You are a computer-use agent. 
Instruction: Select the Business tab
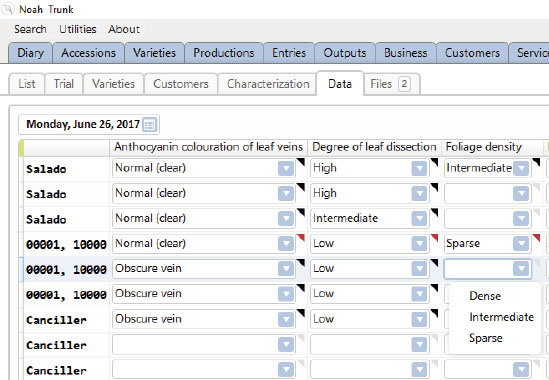(405, 53)
